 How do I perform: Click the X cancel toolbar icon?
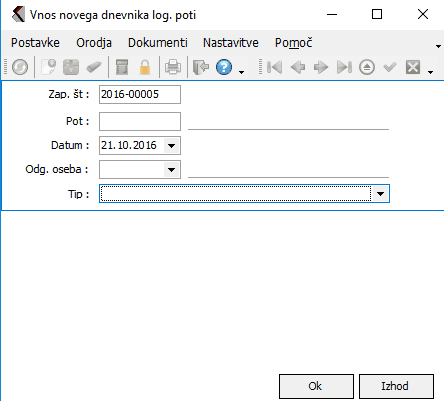[413, 67]
